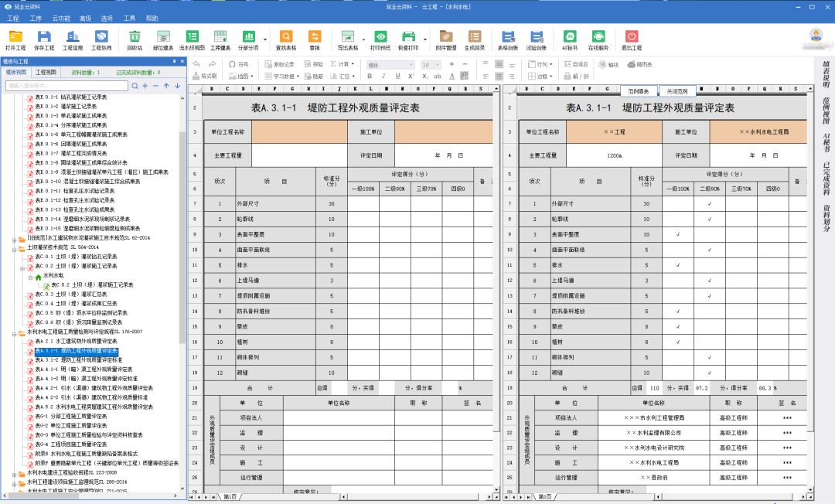The height and width of the screenshot is (504, 835).
Task: Save project with 保存工程 icon
Action: (x=43, y=40)
